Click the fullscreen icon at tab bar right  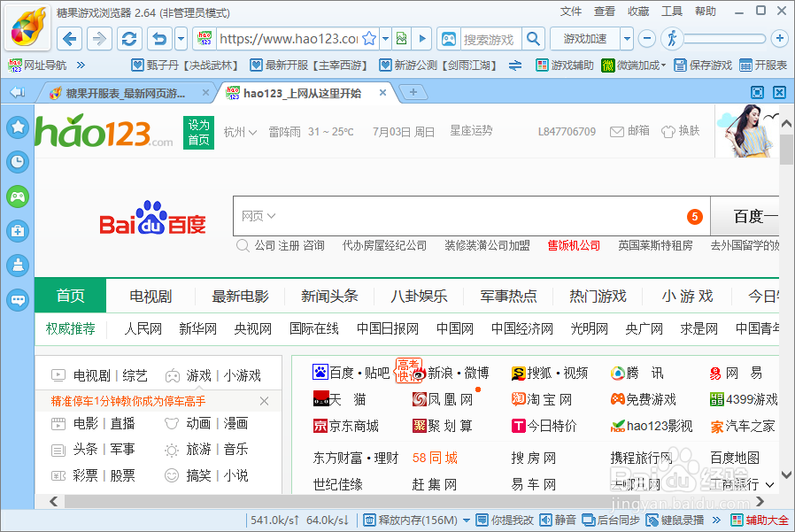click(x=758, y=92)
